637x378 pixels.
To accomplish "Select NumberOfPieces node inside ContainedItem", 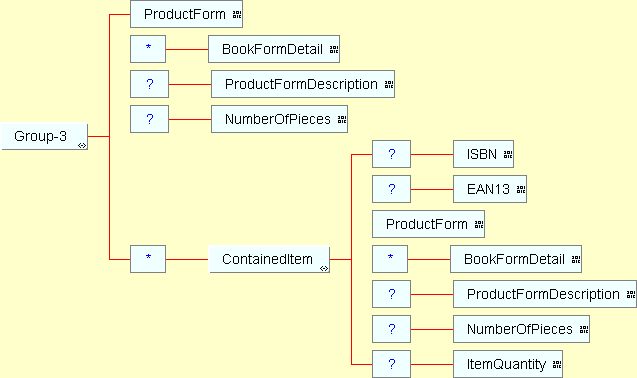I will 522,329.
